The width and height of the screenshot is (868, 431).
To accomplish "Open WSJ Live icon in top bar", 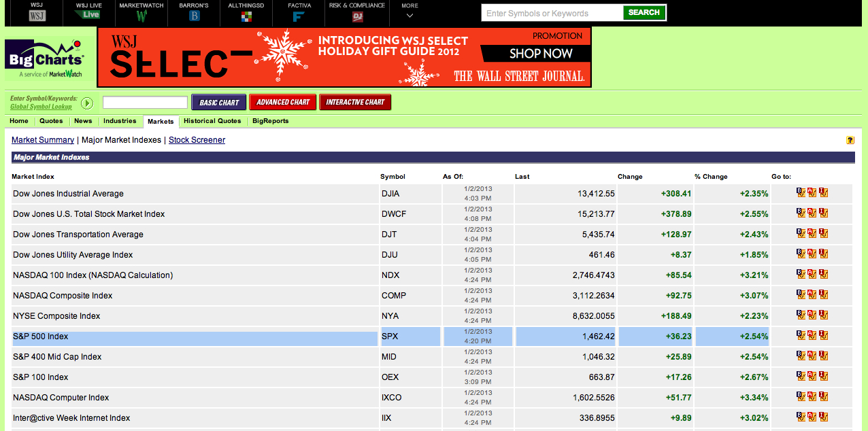I will [x=88, y=15].
